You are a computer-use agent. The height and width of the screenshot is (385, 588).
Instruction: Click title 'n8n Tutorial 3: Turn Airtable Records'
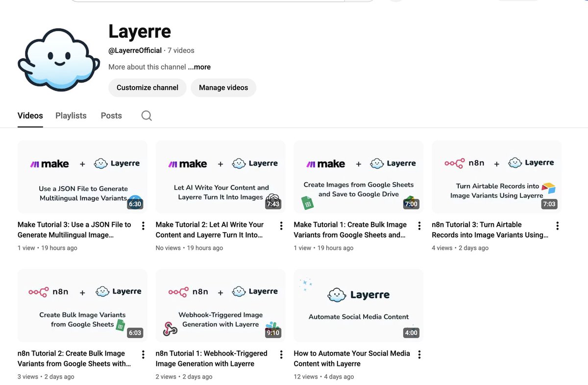490,230
